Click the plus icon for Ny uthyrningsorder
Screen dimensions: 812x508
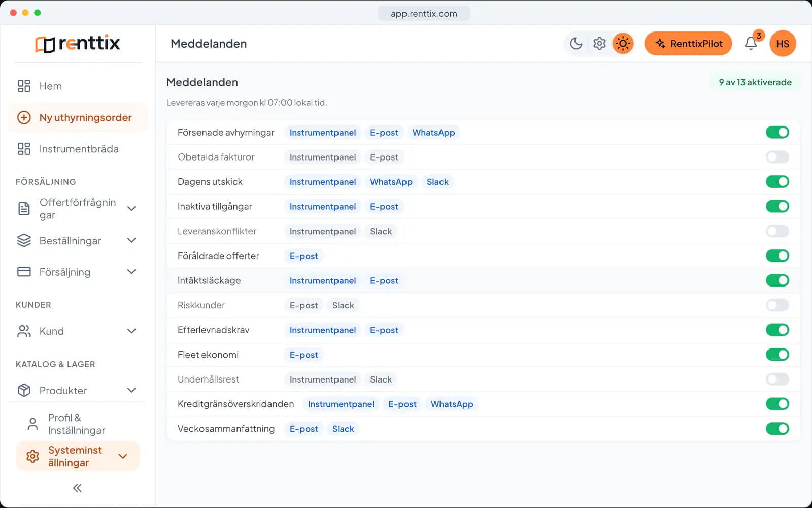point(24,118)
